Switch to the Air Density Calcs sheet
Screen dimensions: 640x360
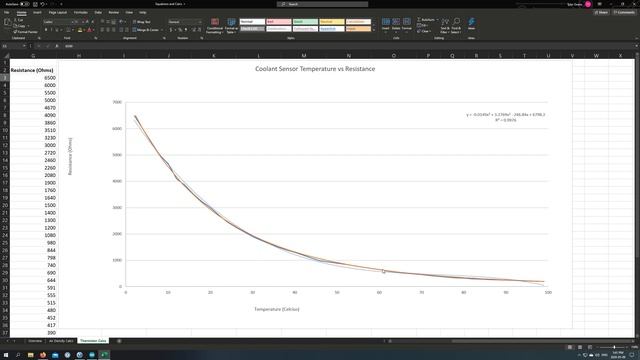[x=61, y=341]
